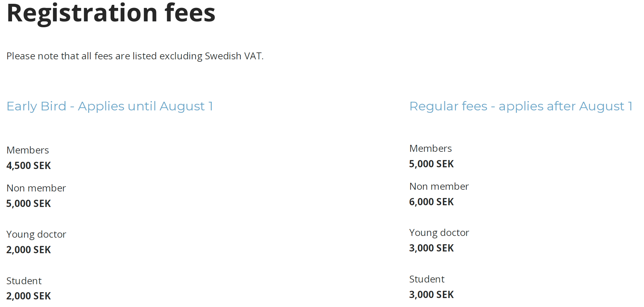Click the Regular fees heading
644x307 pixels.
[x=521, y=106]
